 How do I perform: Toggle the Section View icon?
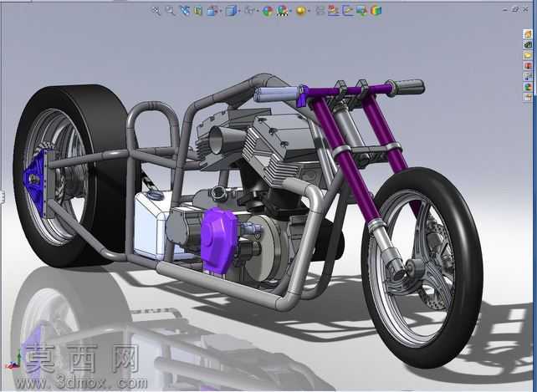(x=198, y=11)
